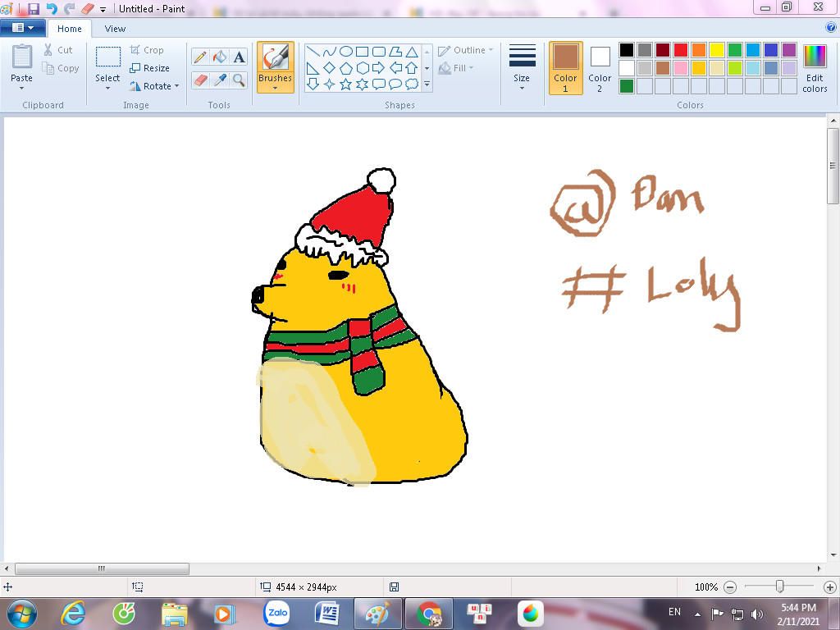
Task: Pick the custom green swatch in third row
Action: coord(626,85)
